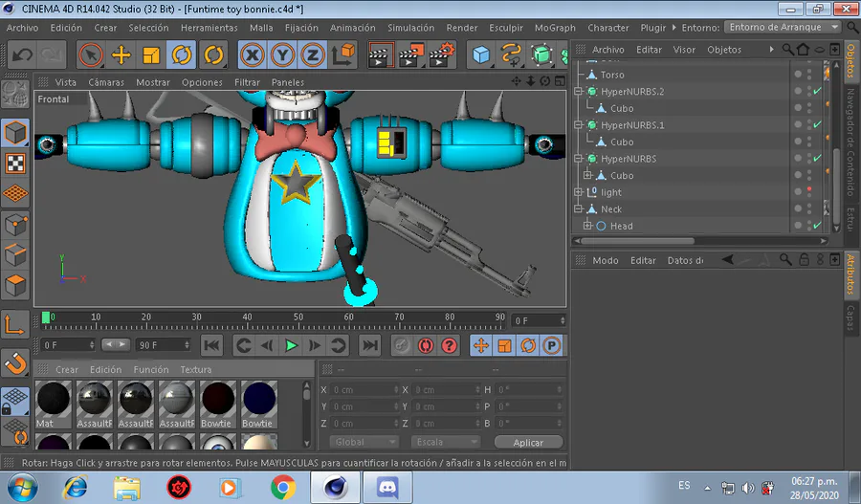Go to start of animation
This screenshot has height=504, width=861.
point(212,345)
